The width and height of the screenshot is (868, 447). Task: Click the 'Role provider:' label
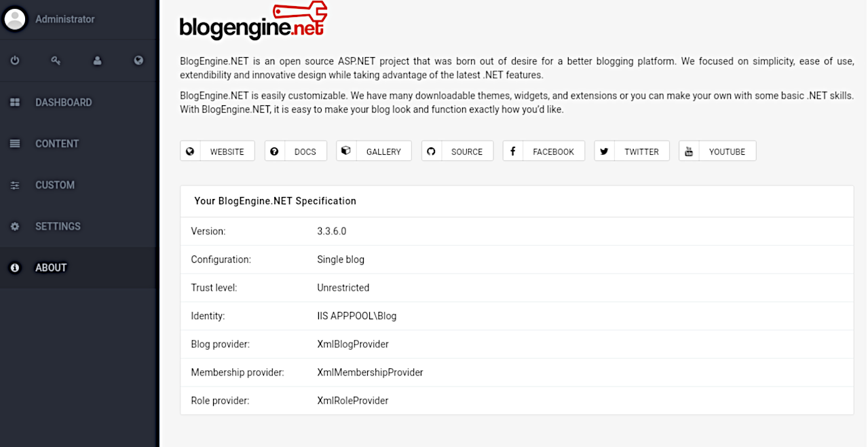click(221, 401)
